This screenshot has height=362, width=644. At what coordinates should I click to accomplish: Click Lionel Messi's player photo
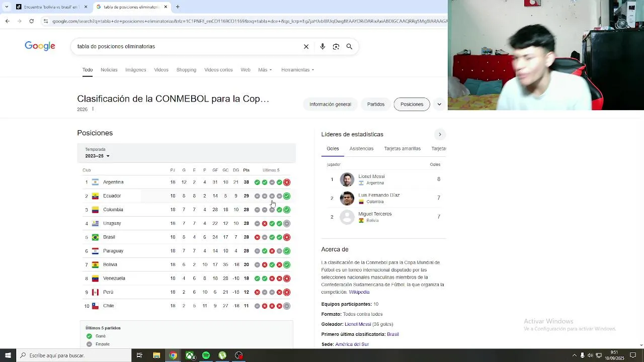(x=347, y=179)
